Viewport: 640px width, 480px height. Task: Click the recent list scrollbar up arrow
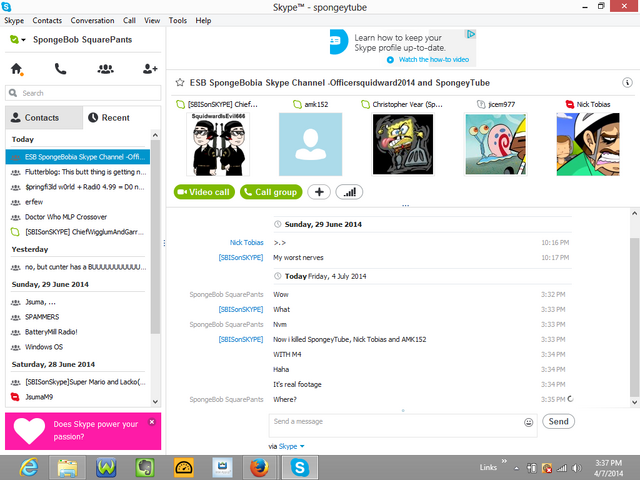155,135
